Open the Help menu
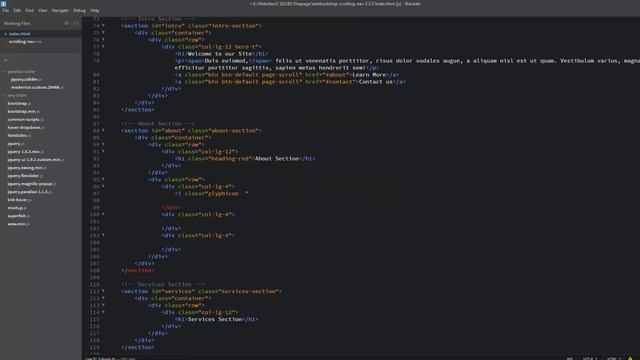The width and height of the screenshot is (640, 360). coord(95,11)
